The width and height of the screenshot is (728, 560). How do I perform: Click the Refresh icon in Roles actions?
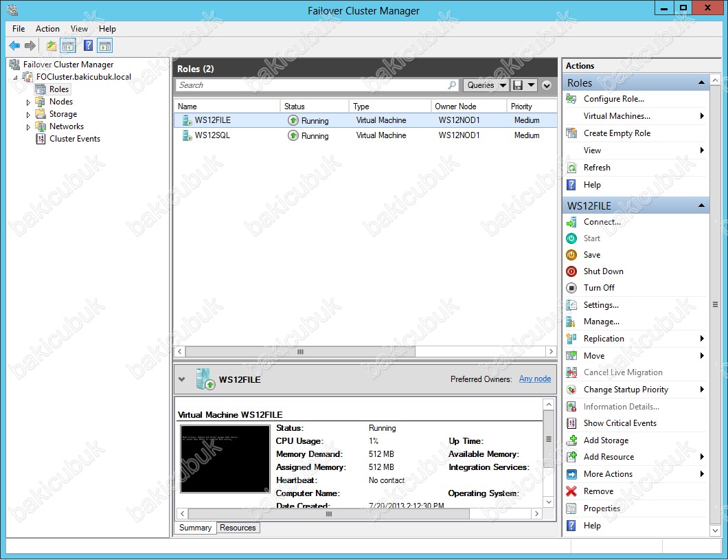click(x=571, y=168)
